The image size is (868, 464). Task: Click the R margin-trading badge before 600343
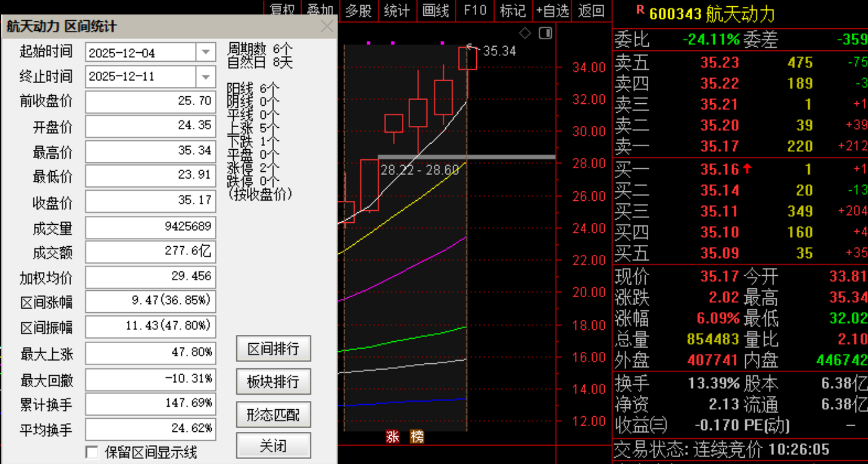click(640, 10)
